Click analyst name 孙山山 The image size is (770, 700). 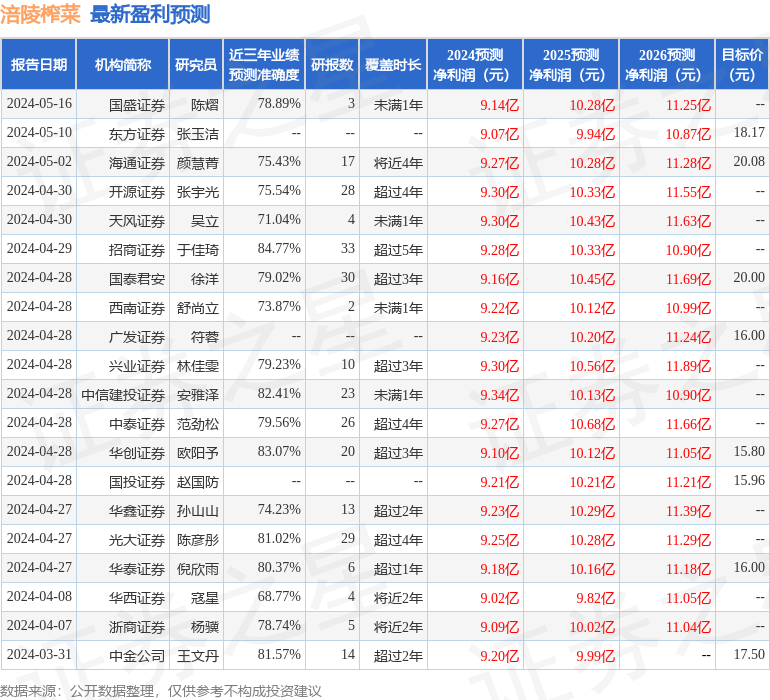[x=198, y=511]
